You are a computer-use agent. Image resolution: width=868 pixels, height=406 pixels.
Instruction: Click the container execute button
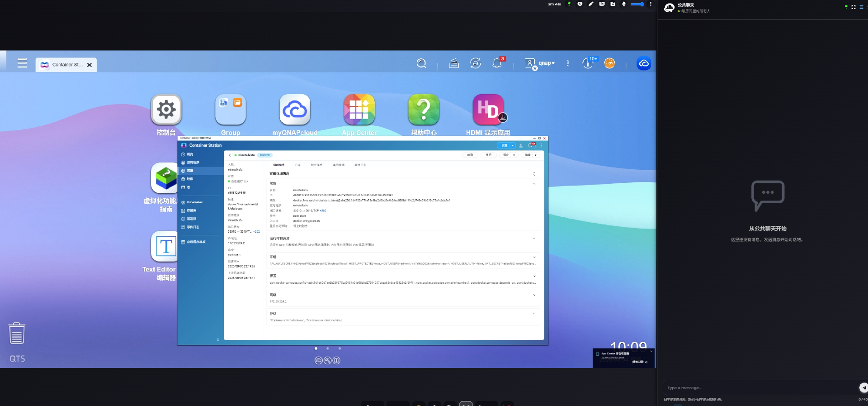tap(488, 155)
